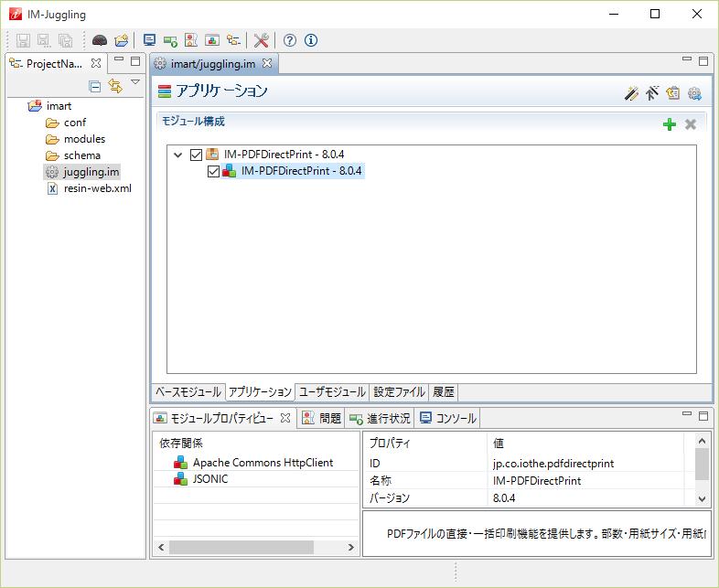Close the ProjectNavigator view tab
This screenshot has height=588, width=719.
coord(96,63)
